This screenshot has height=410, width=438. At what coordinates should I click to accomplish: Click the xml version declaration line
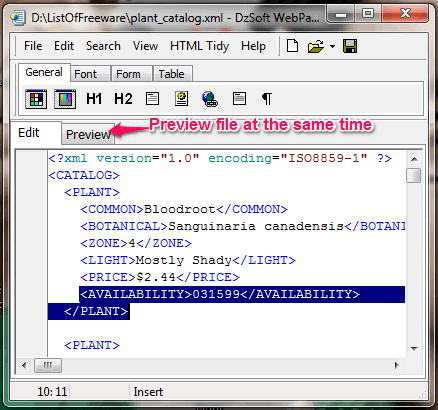point(220,158)
